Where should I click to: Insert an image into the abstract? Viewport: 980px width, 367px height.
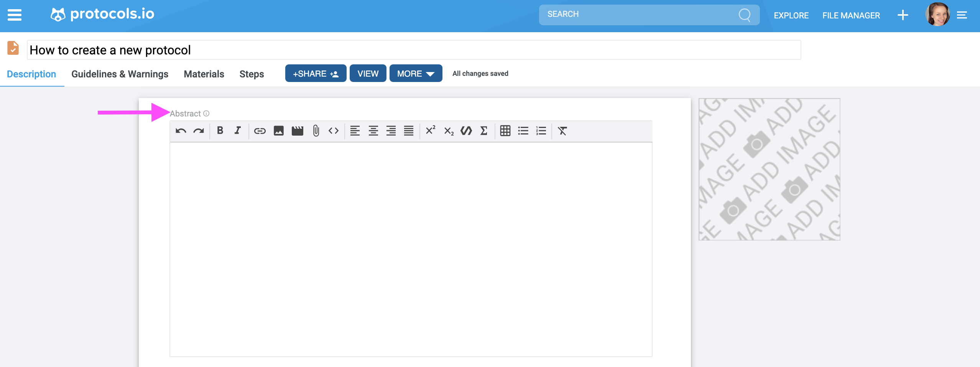[278, 131]
